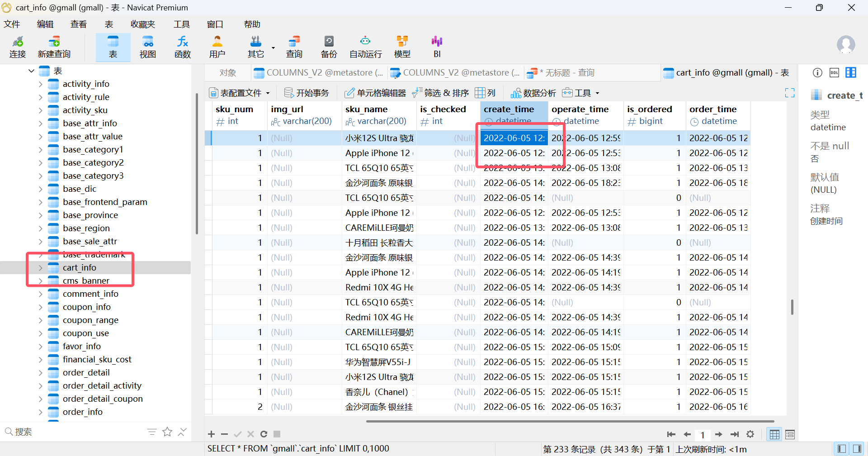The height and width of the screenshot is (456, 868).
Task: Select the 表 table toolbar icon
Action: coord(113,47)
